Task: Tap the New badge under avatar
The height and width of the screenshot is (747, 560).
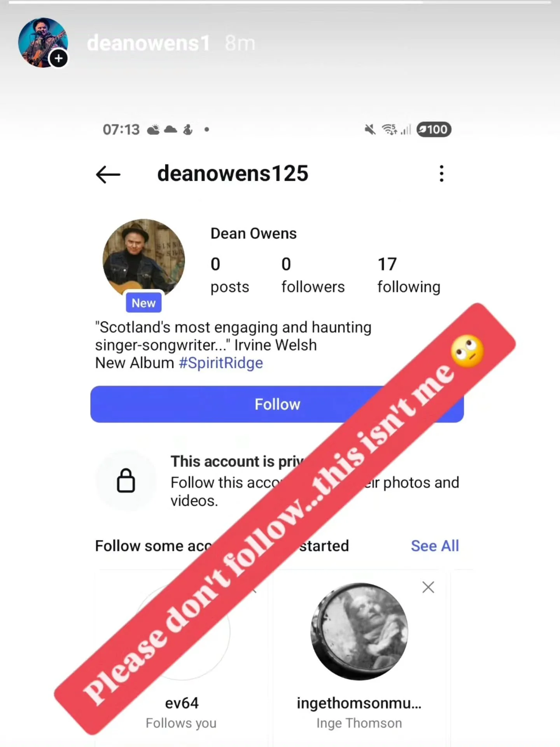Action: point(143,303)
